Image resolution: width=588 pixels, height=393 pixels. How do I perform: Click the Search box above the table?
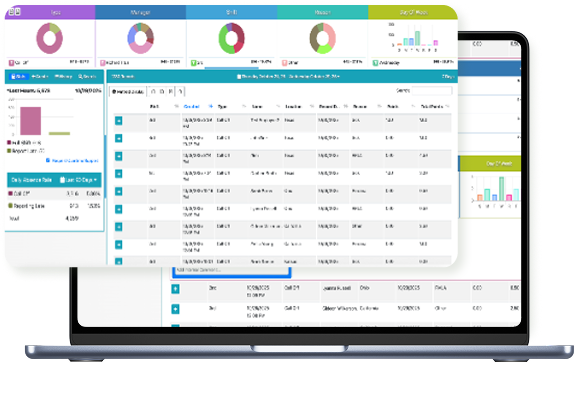click(x=432, y=91)
